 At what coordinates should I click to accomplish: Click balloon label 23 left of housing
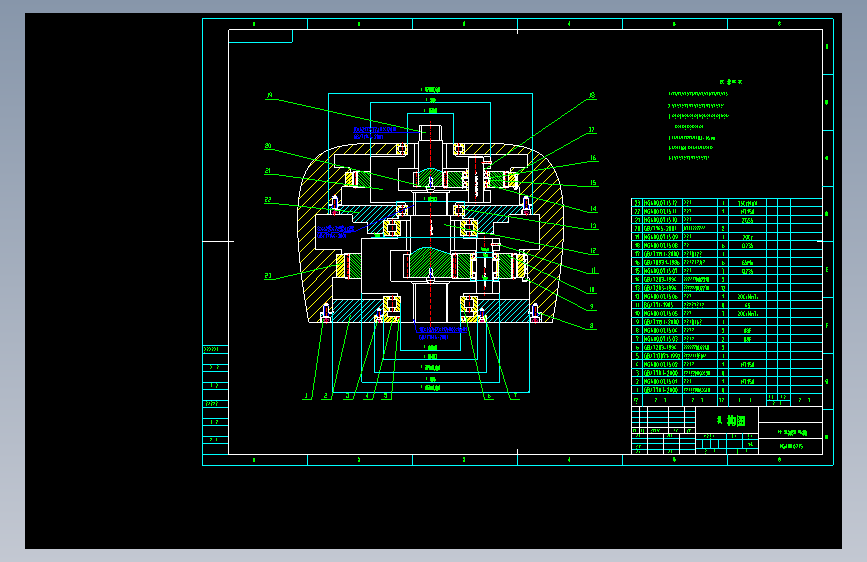pyautogui.click(x=268, y=275)
